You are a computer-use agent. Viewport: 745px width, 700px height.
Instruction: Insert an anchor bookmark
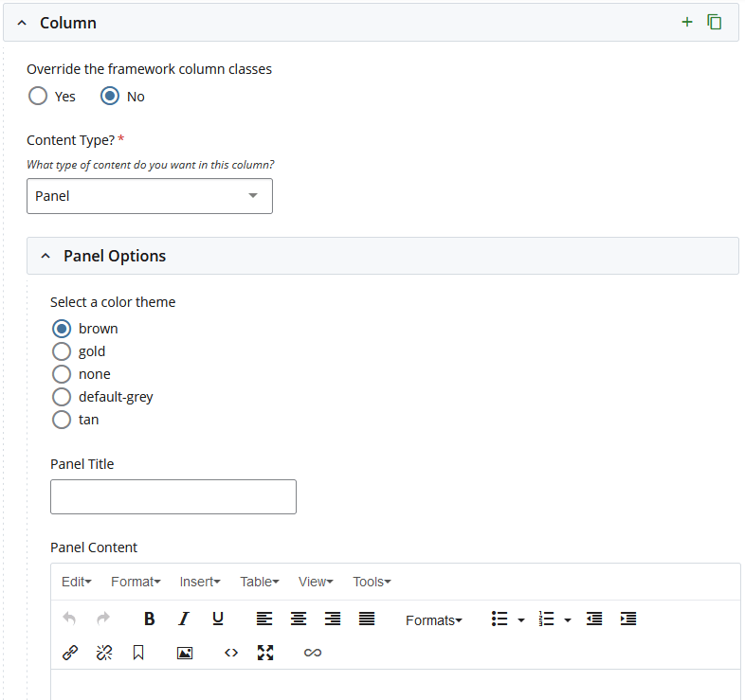(x=138, y=653)
